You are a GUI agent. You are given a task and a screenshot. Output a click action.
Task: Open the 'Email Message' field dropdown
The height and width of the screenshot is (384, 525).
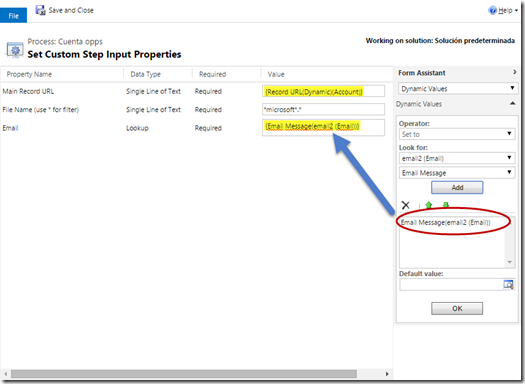click(457, 173)
